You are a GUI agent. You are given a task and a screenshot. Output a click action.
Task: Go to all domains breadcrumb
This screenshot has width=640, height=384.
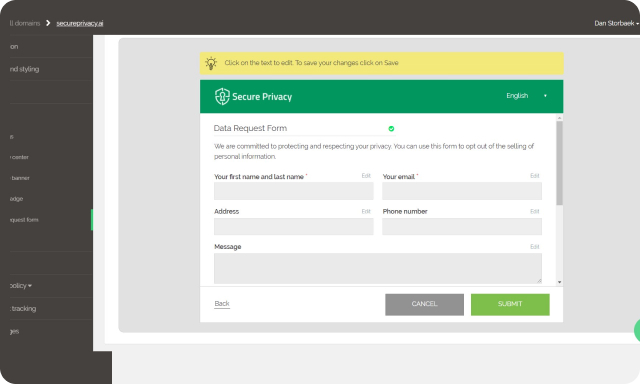click(x=24, y=23)
